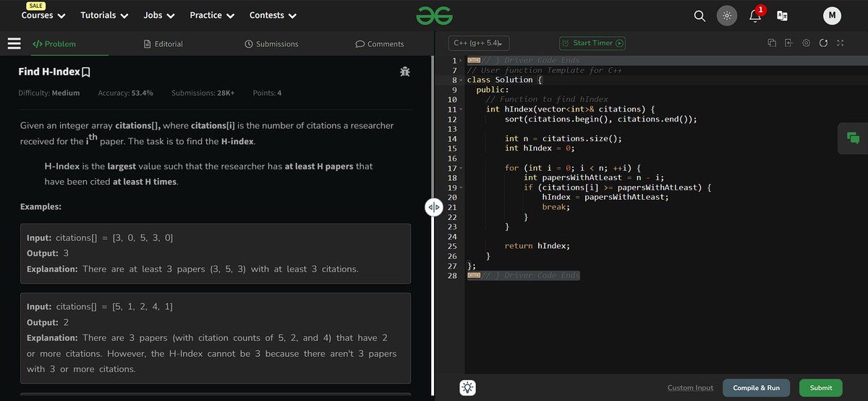Click 'int hIndex = 0;' code line
Image resolution: width=868 pixels, height=401 pixels.
pos(539,148)
